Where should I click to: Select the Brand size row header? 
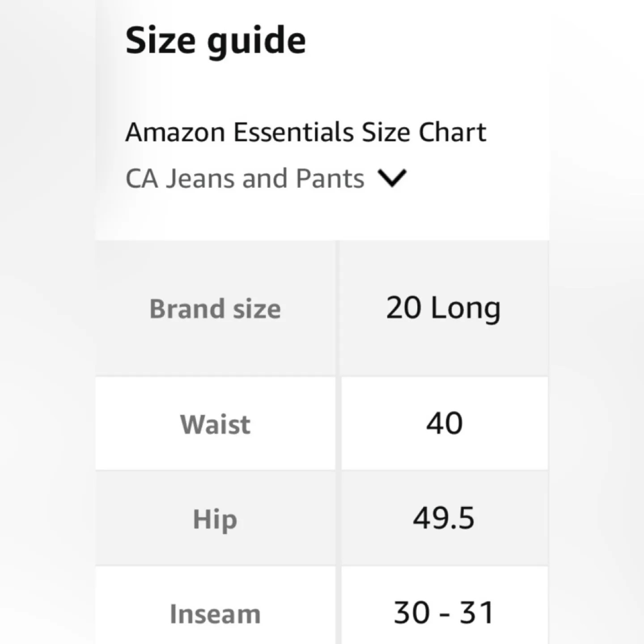[215, 309]
